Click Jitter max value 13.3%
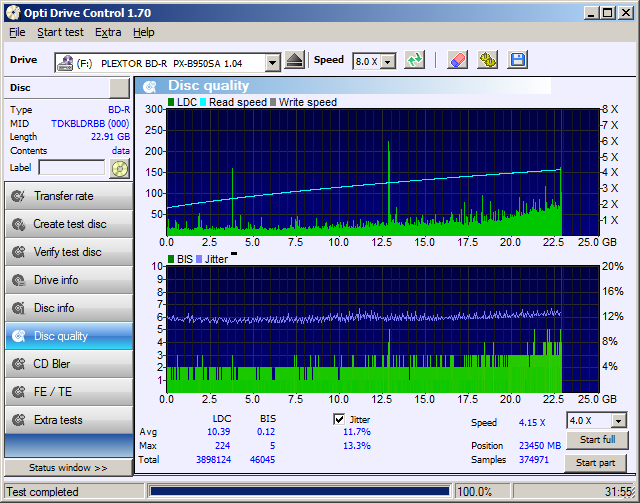Screen dimensions: 640x503 357,446
